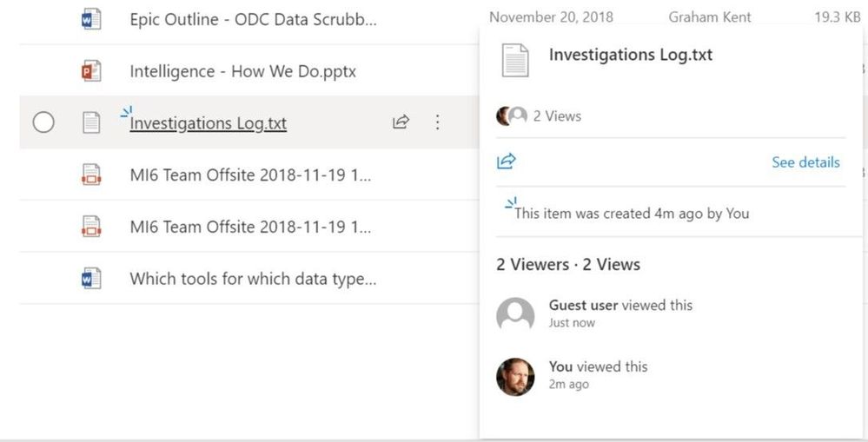Screen dimensions: 868x442
Task: Click the text file icon beside Investigations Log.txt
Action: pyautogui.click(x=91, y=122)
